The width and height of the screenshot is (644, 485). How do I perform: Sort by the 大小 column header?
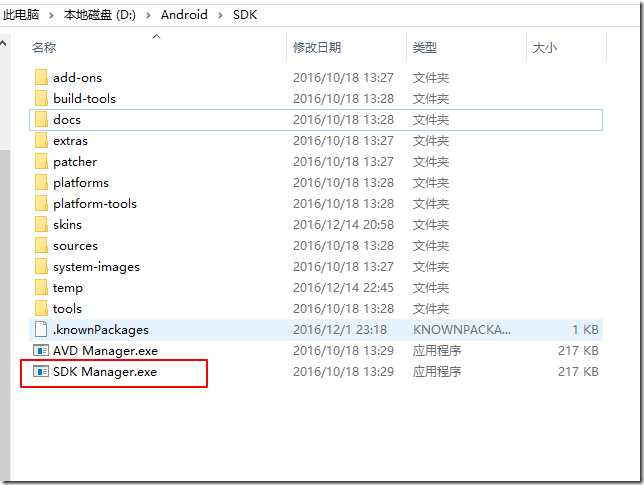544,47
